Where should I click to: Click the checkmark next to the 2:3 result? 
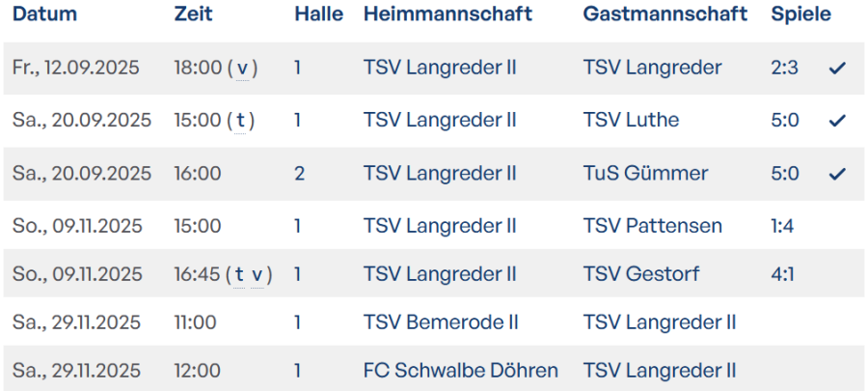(x=837, y=68)
